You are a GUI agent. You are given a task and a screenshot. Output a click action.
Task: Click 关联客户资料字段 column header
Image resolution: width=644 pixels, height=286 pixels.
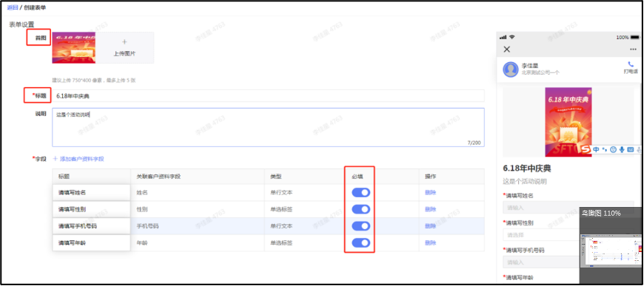158,177
